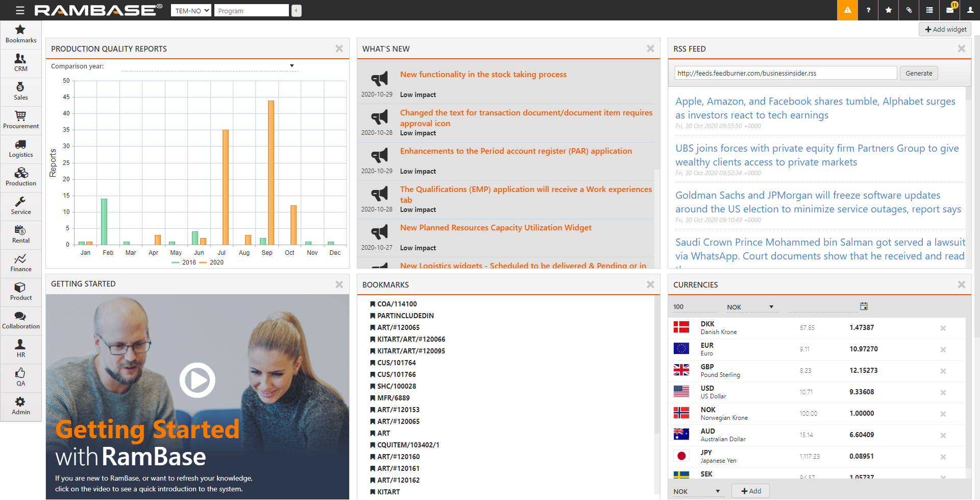Viewport: 980px width, 500px height.
Task: Open the user profile icon
Action: (970, 10)
